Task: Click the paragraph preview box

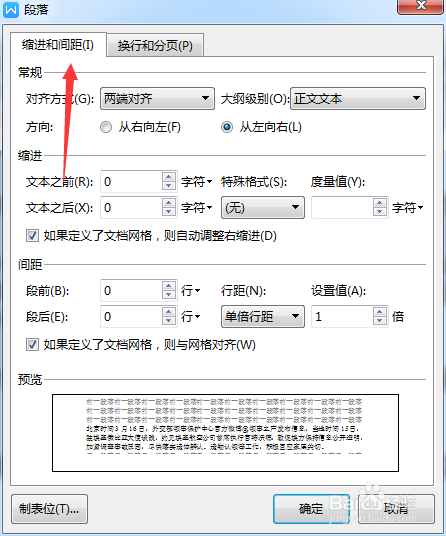Action: 225,433
